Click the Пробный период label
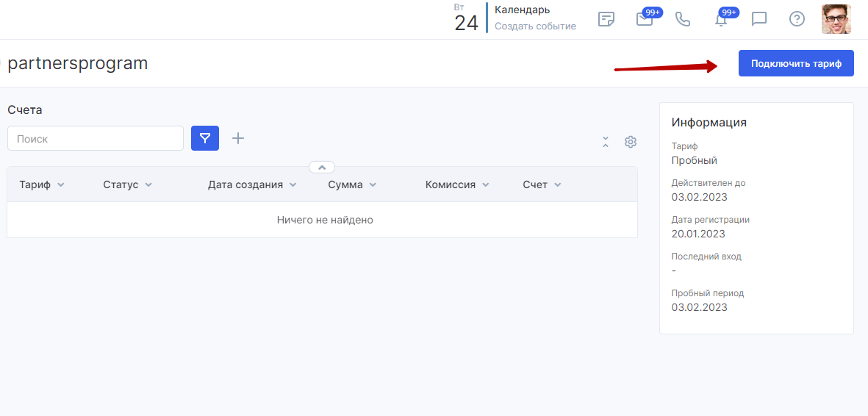 click(x=708, y=293)
